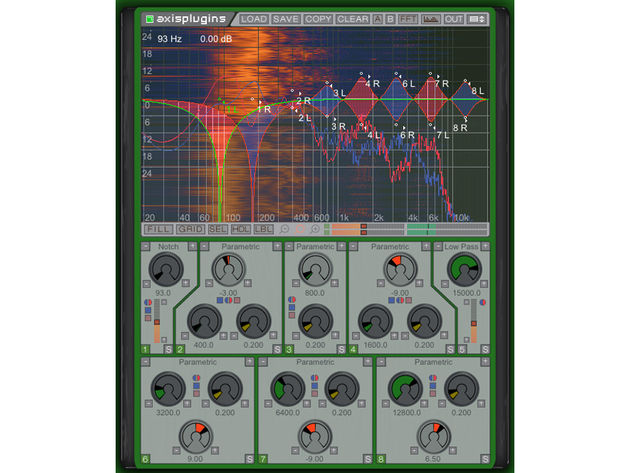The height and width of the screenshot is (473, 630).
Task: Toggle band 4 enable number button
Action: (353, 350)
